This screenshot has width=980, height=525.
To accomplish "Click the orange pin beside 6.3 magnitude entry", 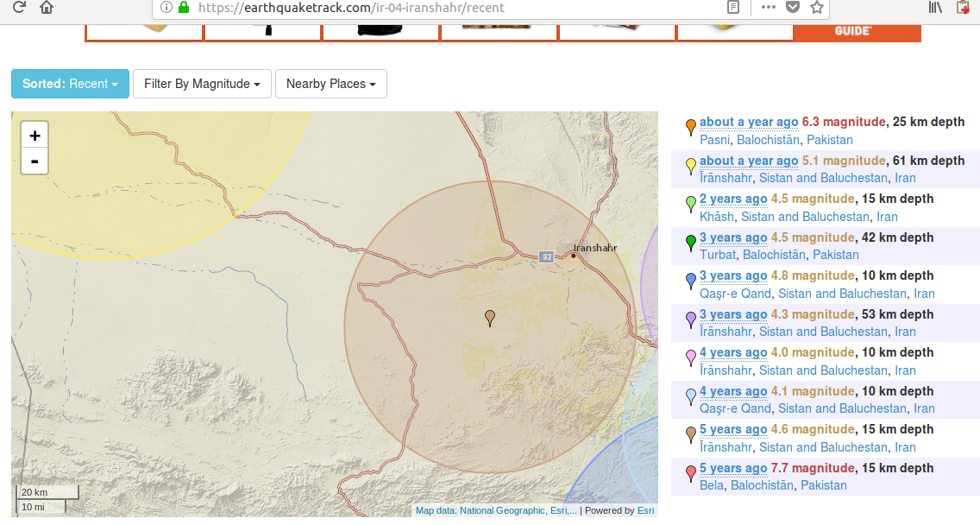I will (x=690, y=127).
